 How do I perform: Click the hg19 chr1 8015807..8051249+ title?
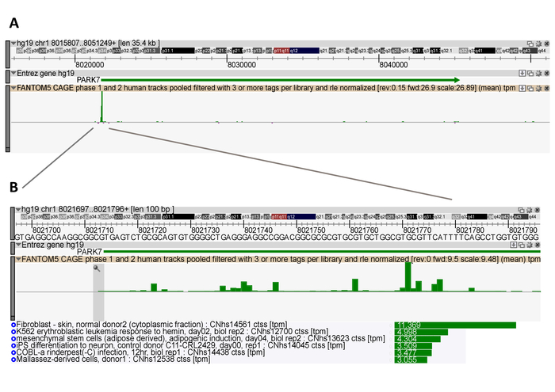[x=88, y=44]
